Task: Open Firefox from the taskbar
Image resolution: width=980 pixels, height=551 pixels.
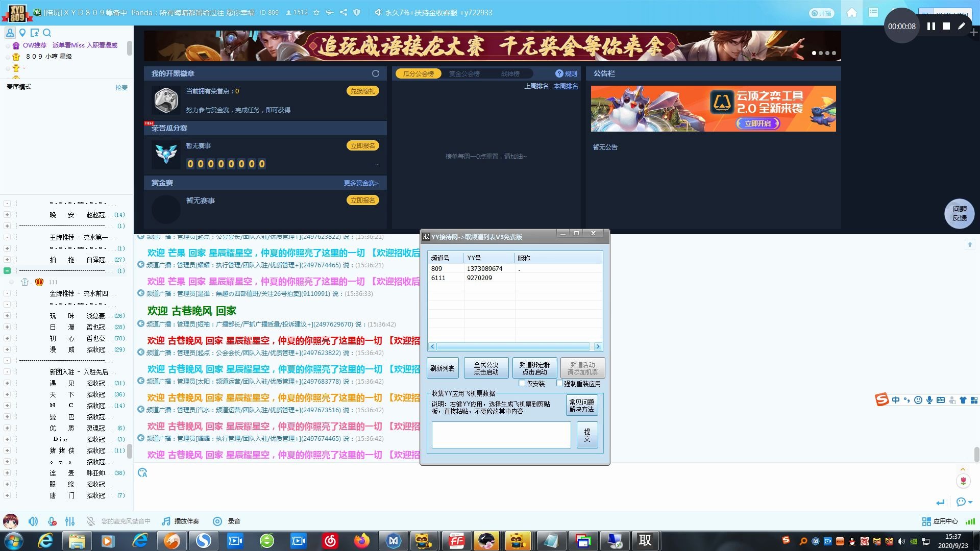Action: click(362, 540)
